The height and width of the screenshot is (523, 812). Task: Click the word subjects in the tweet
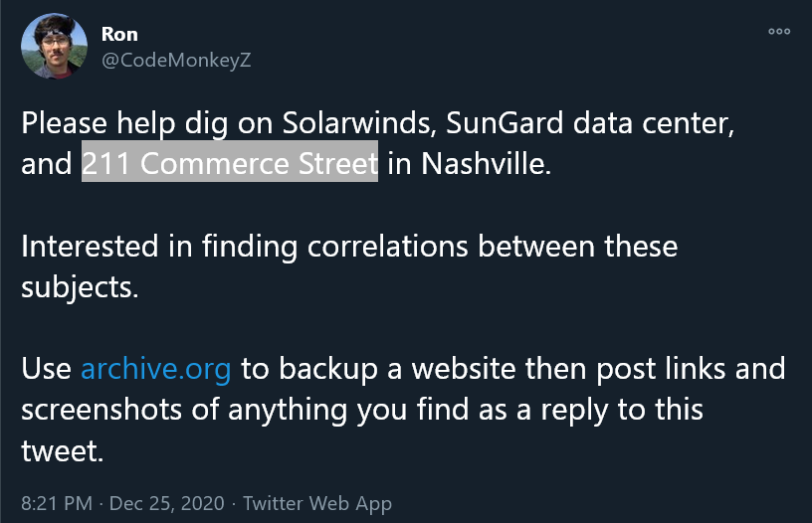[77, 286]
